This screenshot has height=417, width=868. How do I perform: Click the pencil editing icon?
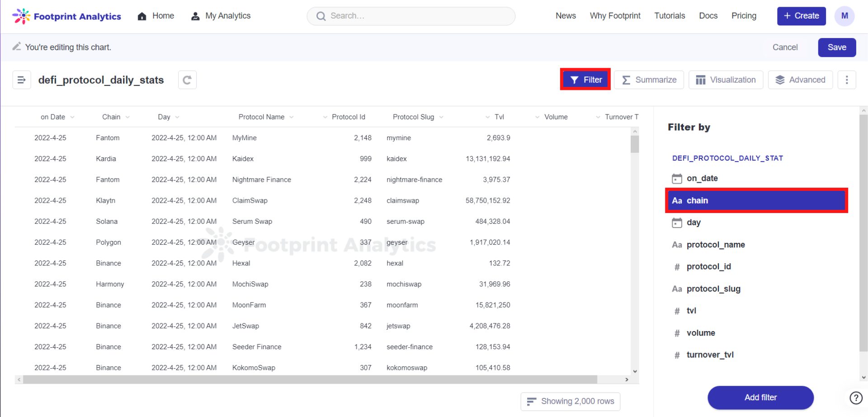[17, 47]
